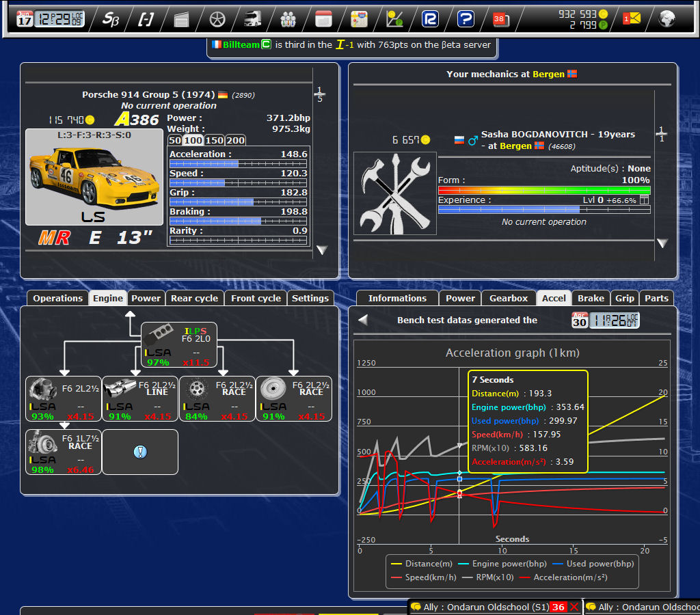This screenshot has width=700, height=615.
Task: Set stats scale to 100
Action: pos(193,140)
